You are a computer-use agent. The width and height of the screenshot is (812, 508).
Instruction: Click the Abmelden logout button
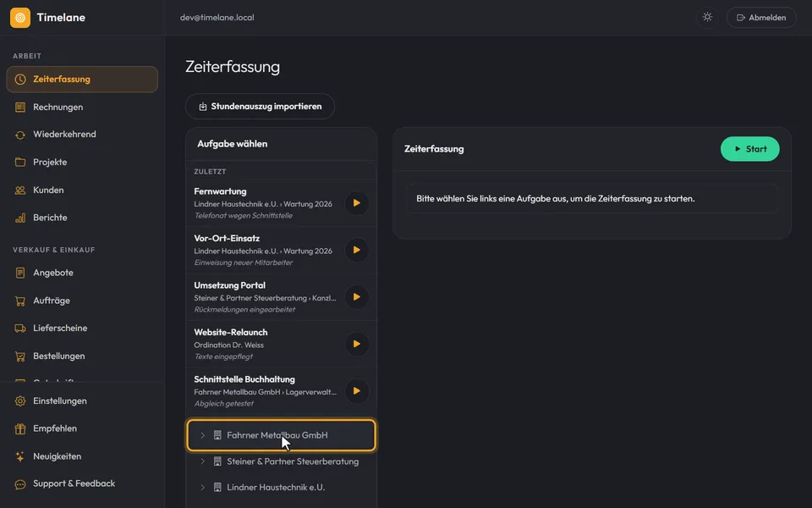(x=761, y=18)
